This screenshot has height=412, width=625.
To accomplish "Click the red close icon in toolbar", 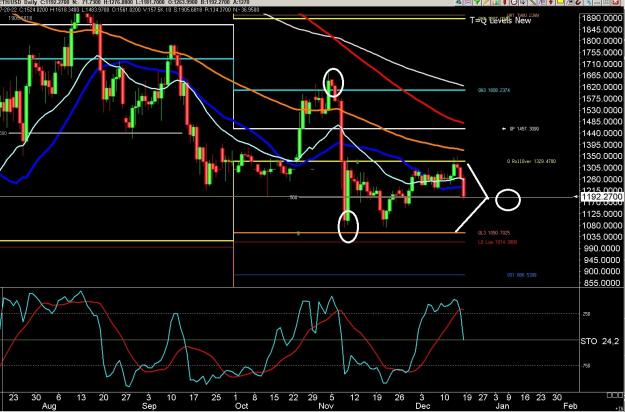I will click(x=616, y=2).
